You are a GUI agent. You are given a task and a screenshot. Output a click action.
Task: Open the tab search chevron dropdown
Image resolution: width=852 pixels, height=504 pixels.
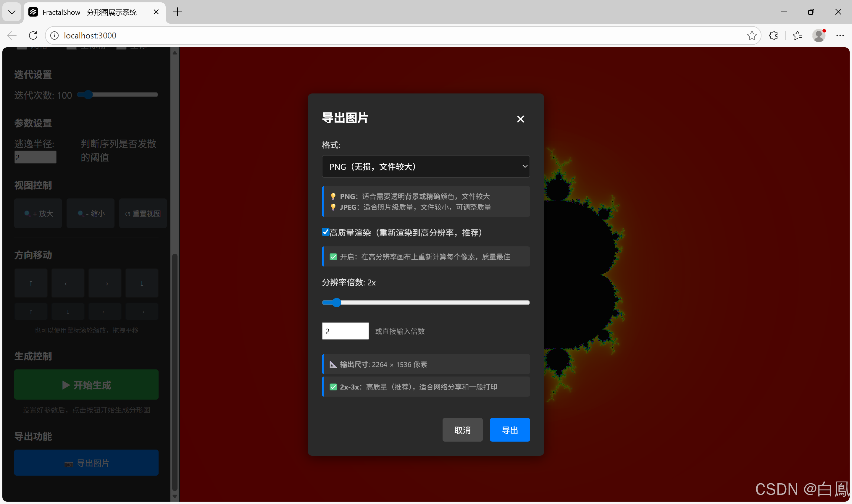(x=12, y=12)
